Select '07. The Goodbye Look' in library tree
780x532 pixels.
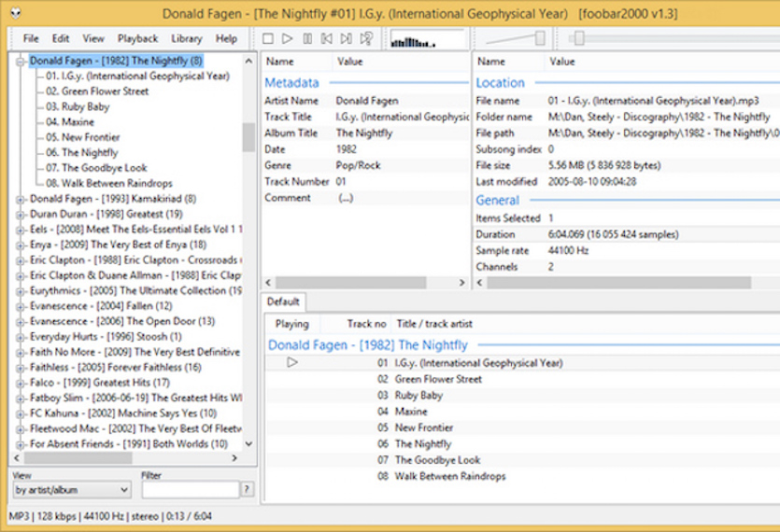(96, 168)
